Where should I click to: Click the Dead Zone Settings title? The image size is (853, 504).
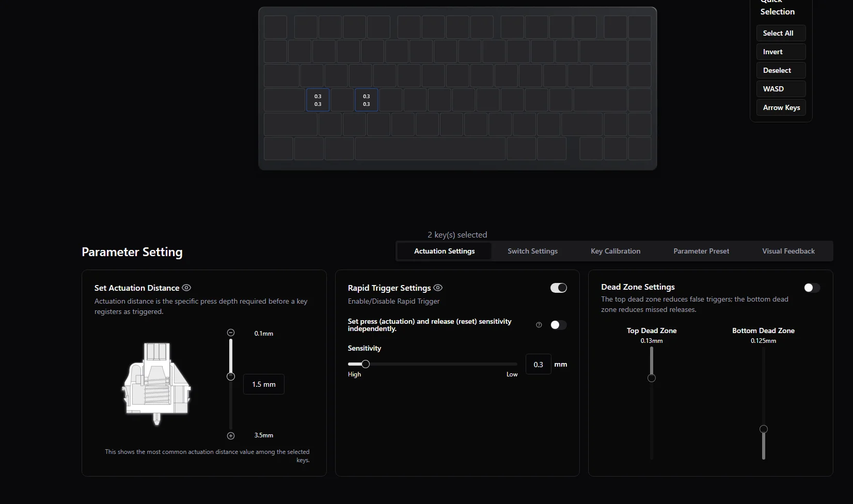638,287
